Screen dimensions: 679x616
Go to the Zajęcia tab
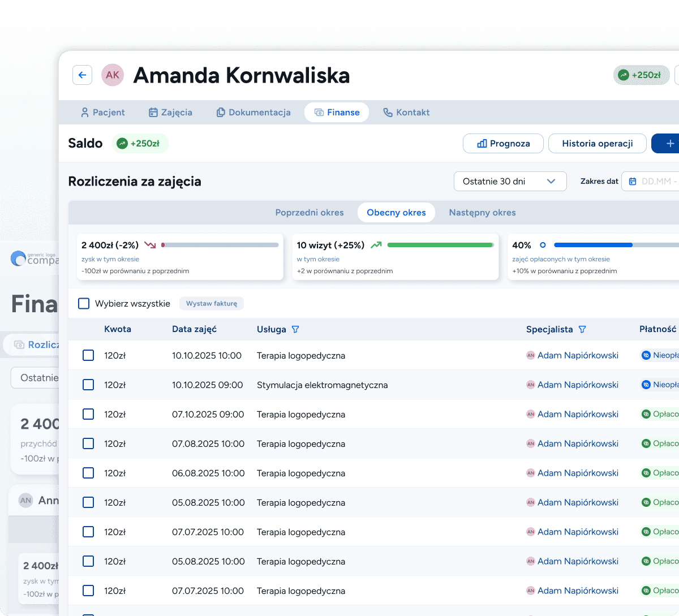[x=170, y=113]
